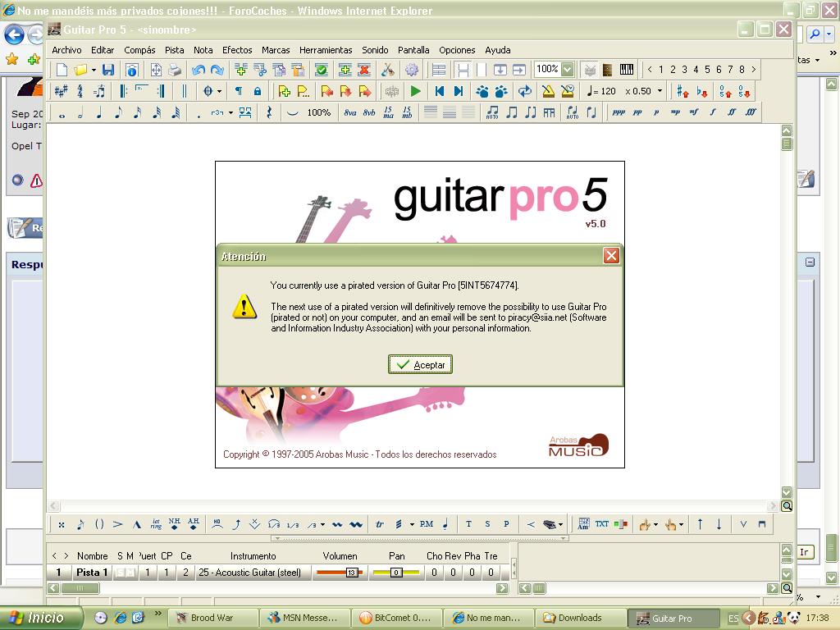Expand the triplet tuplet dropdown arrow
This screenshot has width=840, height=630.
pos(231,113)
